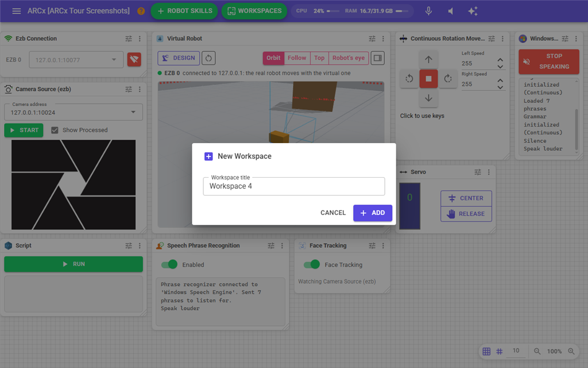Open Servo panel settings sliders icon
The width and height of the screenshot is (588, 368).
pos(478,172)
